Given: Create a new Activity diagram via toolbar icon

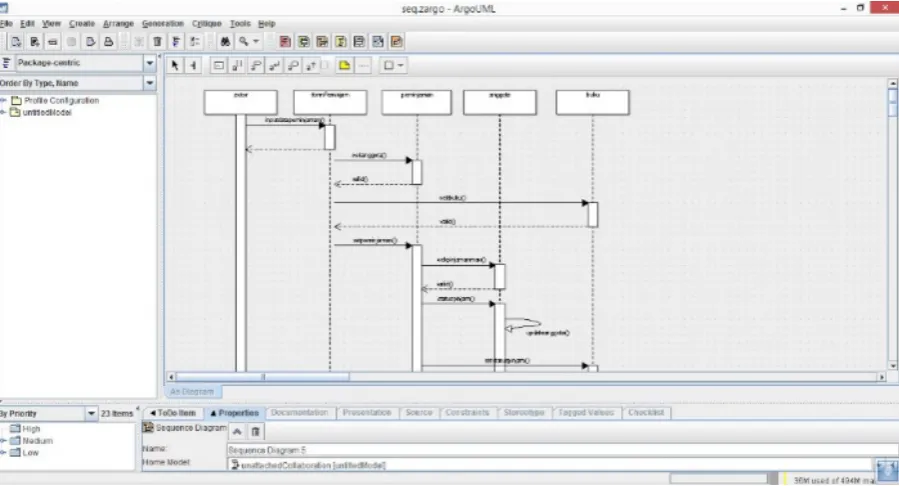Looking at the screenshot, I should [x=378, y=42].
